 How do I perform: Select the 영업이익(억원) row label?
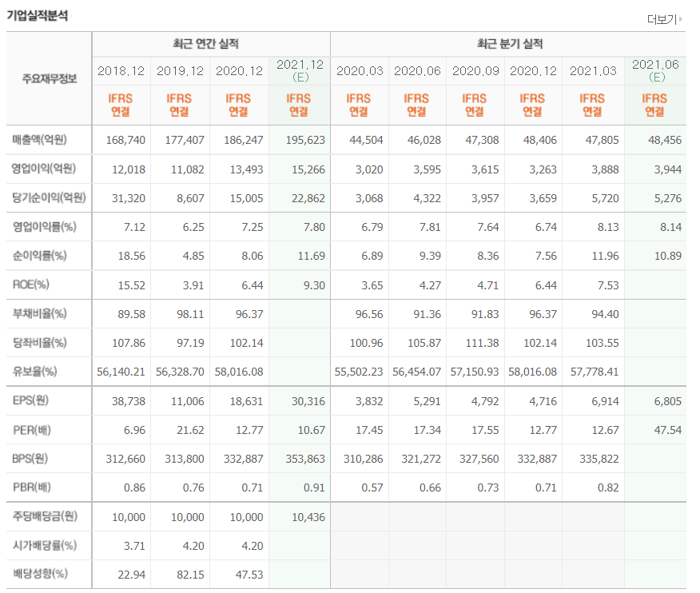[x=44, y=169]
